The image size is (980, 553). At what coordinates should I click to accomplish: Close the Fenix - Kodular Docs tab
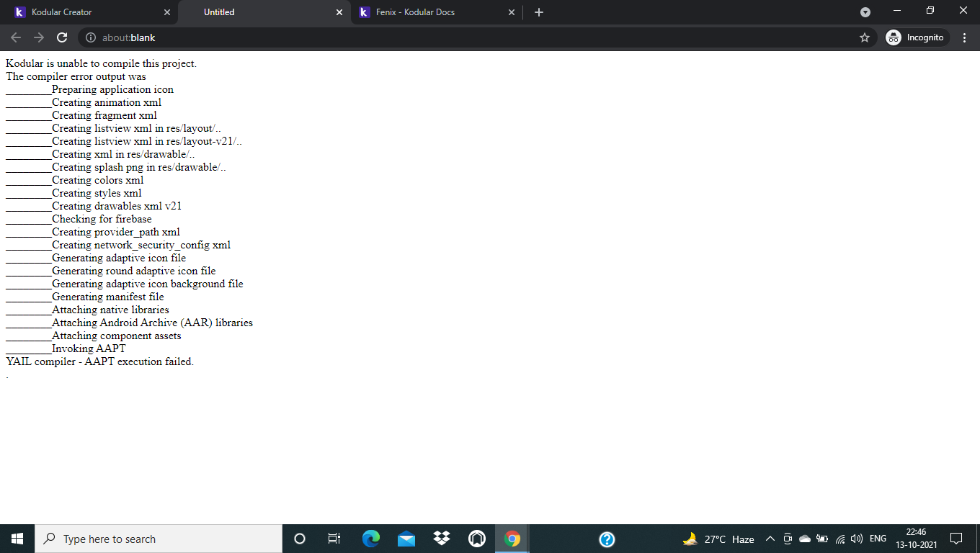click(512, 12)
